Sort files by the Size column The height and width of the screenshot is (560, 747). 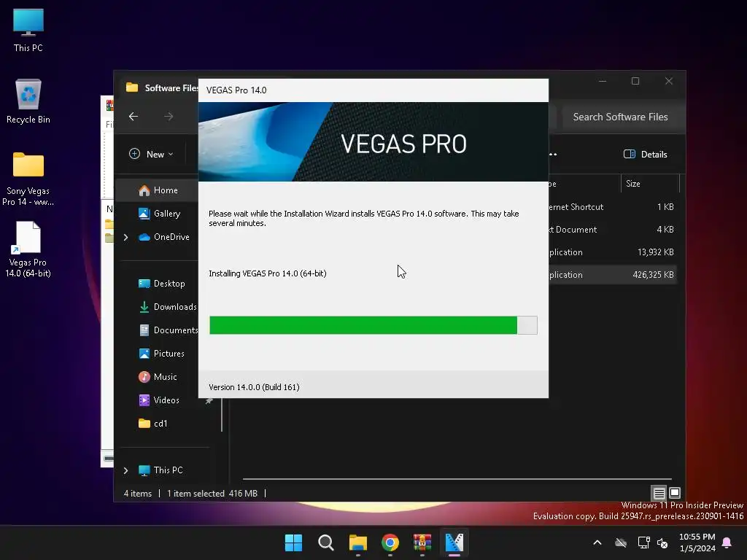click(650, 183)
